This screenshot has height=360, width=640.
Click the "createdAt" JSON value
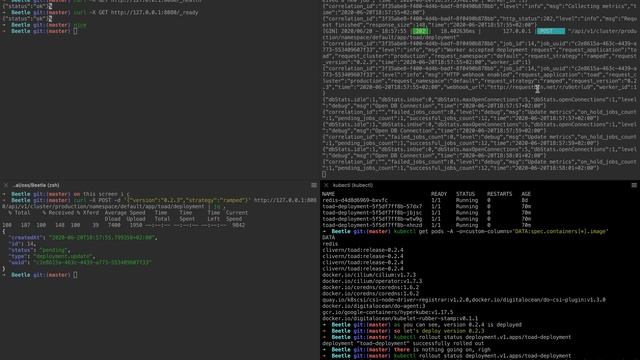coord(102,238)
